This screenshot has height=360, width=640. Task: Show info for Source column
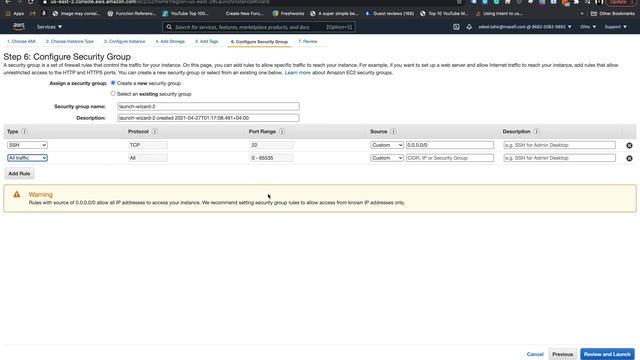pyautogui.click(x=393, y=131)
